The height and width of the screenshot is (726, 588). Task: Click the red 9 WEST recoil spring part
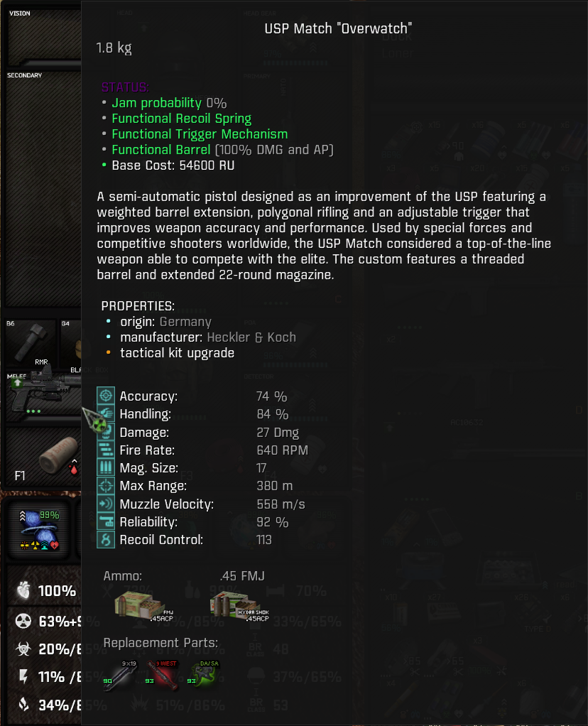pyautogui.click(x=162, y=675)
